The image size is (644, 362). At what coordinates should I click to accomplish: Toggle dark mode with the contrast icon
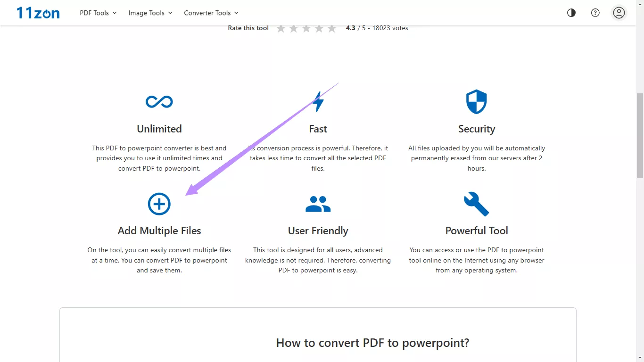[x=571, y=13]
